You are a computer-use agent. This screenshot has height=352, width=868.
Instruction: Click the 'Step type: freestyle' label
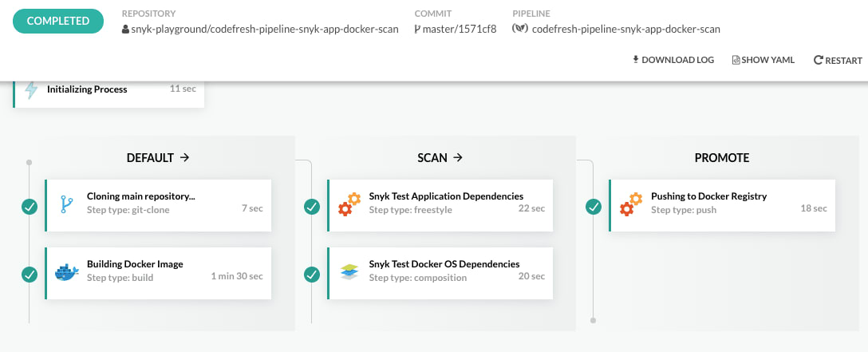coord(411,210)
